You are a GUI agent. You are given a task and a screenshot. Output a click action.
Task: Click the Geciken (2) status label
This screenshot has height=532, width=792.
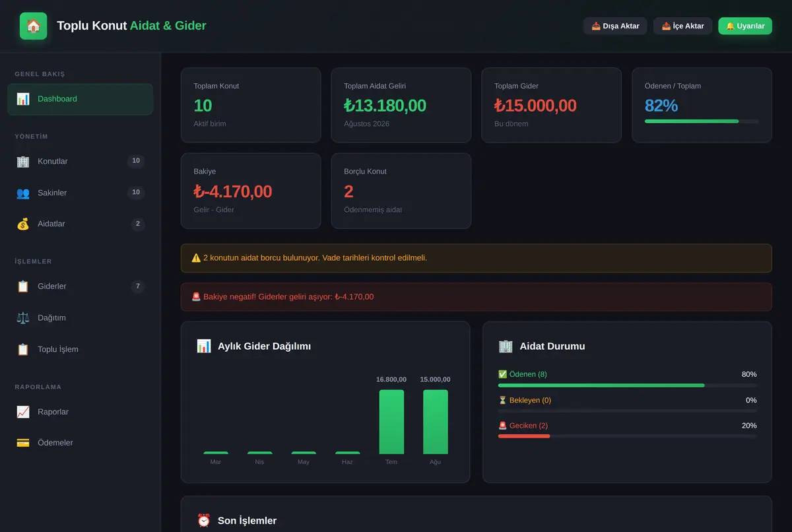(x=523, y=426)
